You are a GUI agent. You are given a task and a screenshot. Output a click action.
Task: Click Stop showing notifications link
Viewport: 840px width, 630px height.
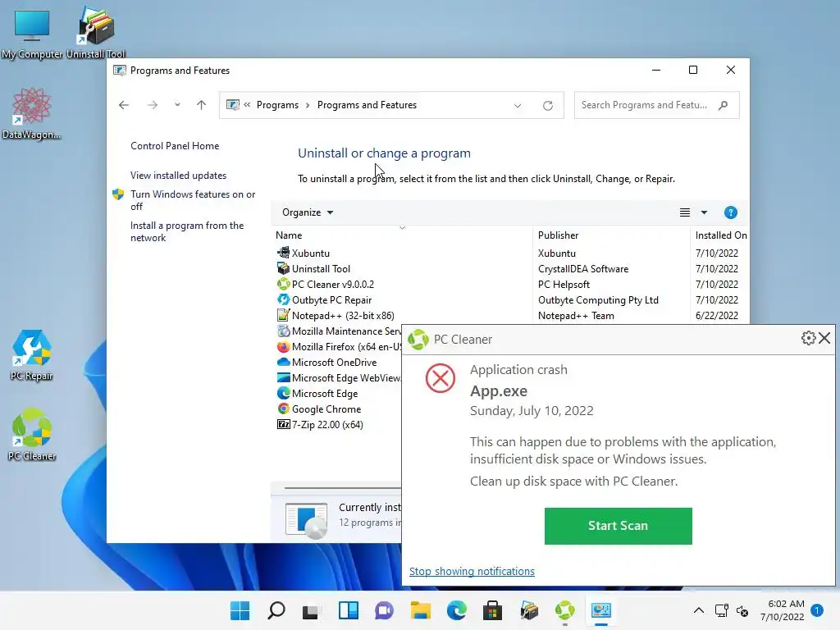(x=472, y=571)
